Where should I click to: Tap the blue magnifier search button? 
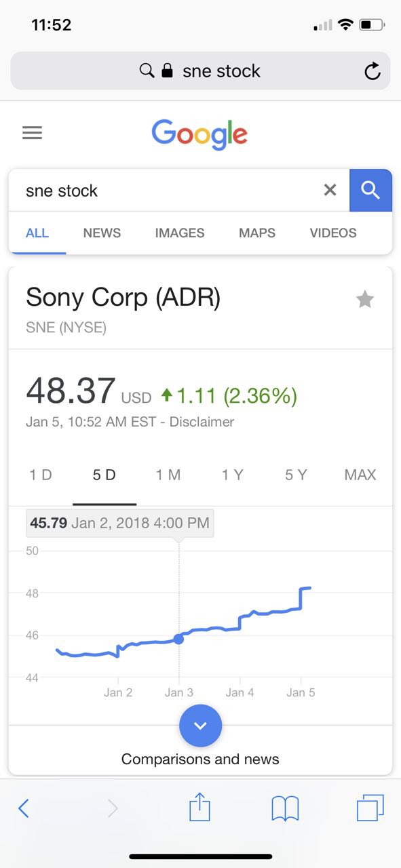pyautogui.click(x=370, y=191)
